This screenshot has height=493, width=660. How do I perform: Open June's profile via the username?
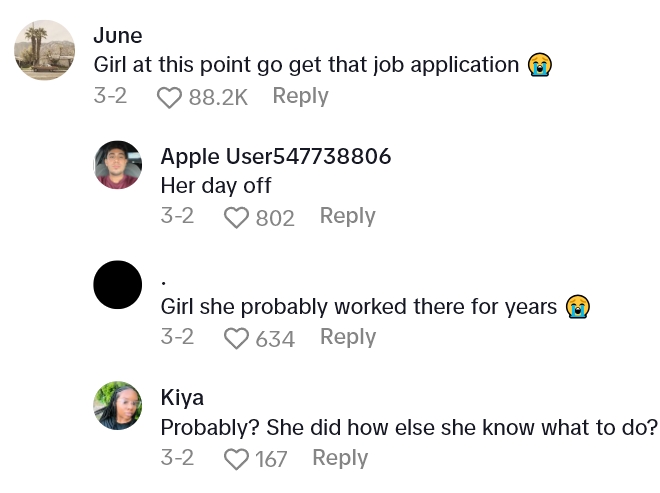coord(118,36)
